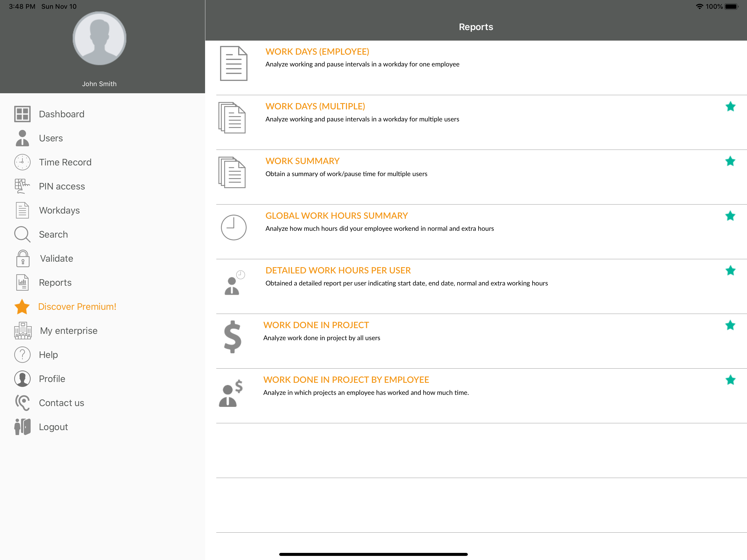Open the Profile menu entry

pos(52,379)
